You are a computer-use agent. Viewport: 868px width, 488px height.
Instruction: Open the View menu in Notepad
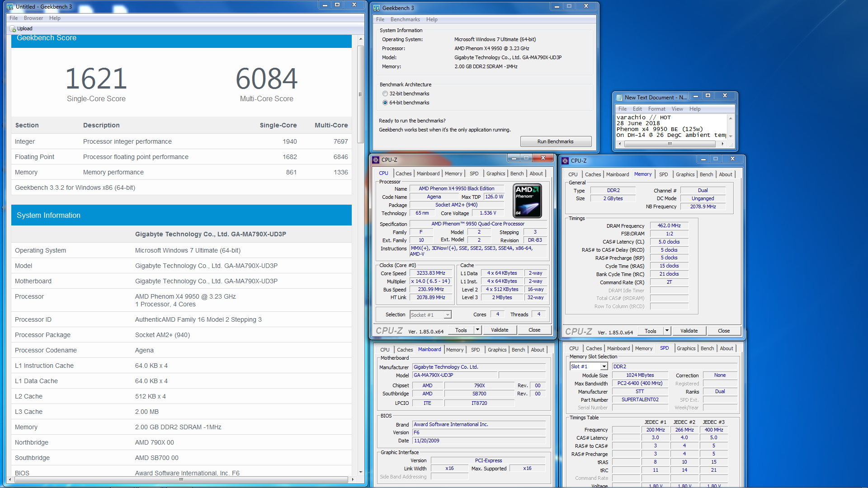(x=677, y=109)
